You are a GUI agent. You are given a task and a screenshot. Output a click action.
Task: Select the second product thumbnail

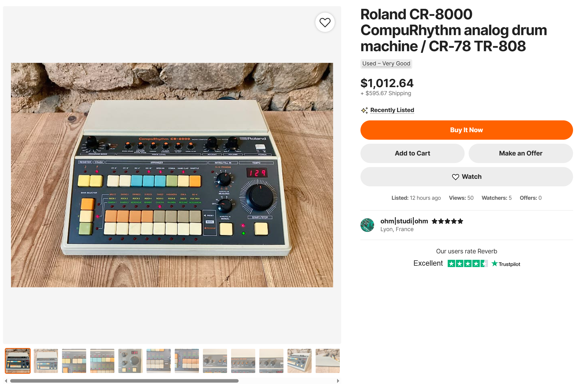(46, 361)
